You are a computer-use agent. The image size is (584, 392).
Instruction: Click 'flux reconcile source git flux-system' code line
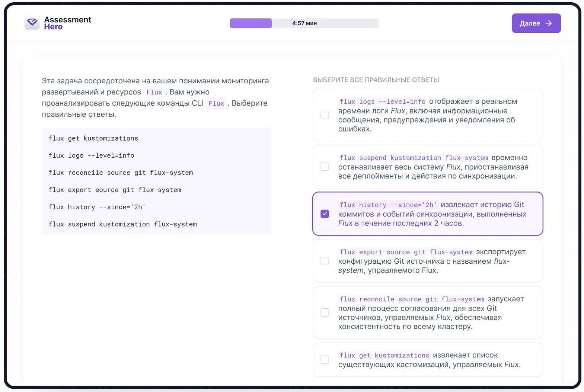(x=121, y=173)
